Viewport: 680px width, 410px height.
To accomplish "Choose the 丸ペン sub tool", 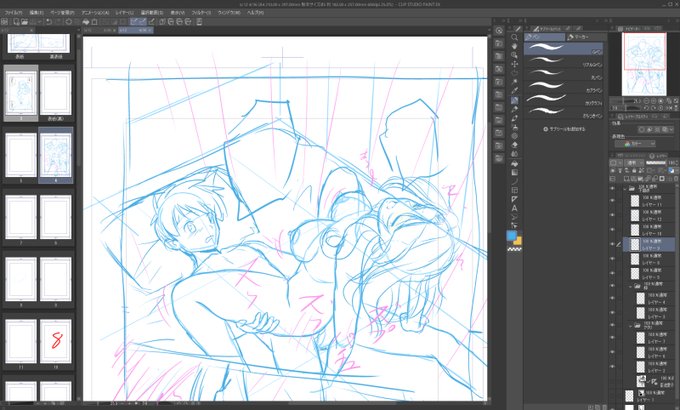I will pyautogui.click(x=563, y=75).
